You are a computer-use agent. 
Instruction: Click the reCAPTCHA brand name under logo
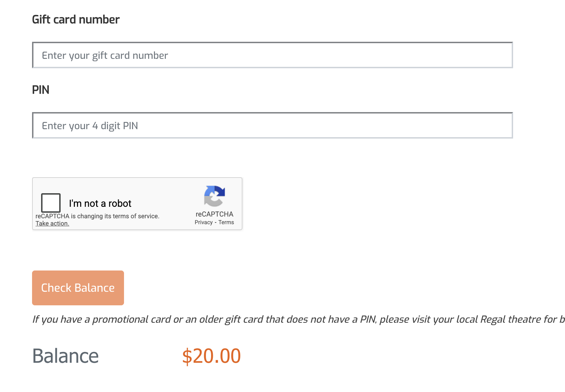214,214
